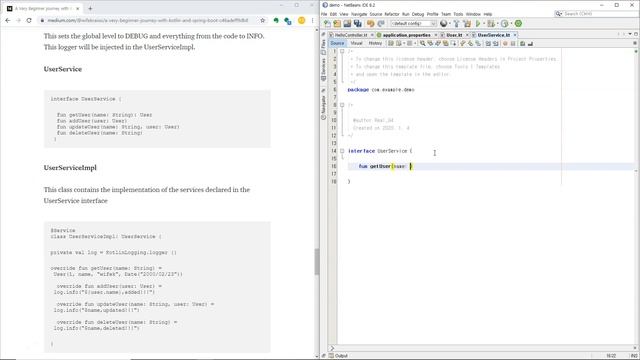640x360 pixels.
Task: Click the Profile Project clock icon
Action: [504, 24]
